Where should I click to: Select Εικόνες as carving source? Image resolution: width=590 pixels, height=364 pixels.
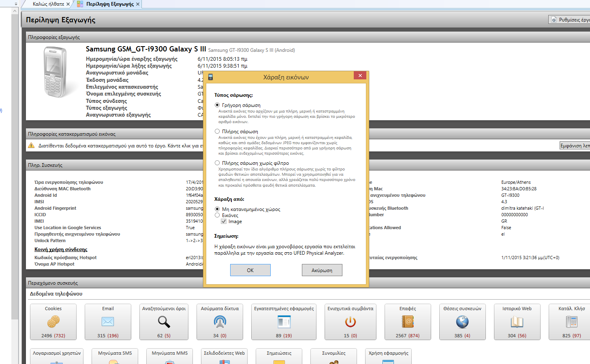pos(217,215)
